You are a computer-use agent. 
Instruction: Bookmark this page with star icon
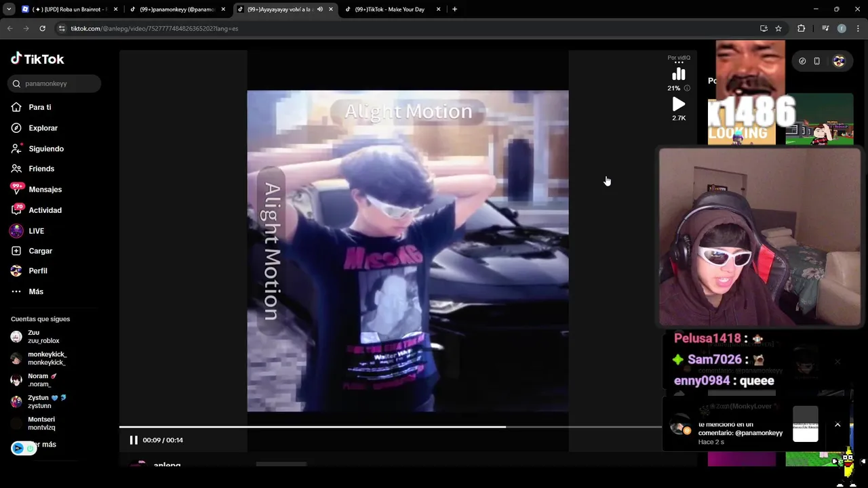click(778, 28)
